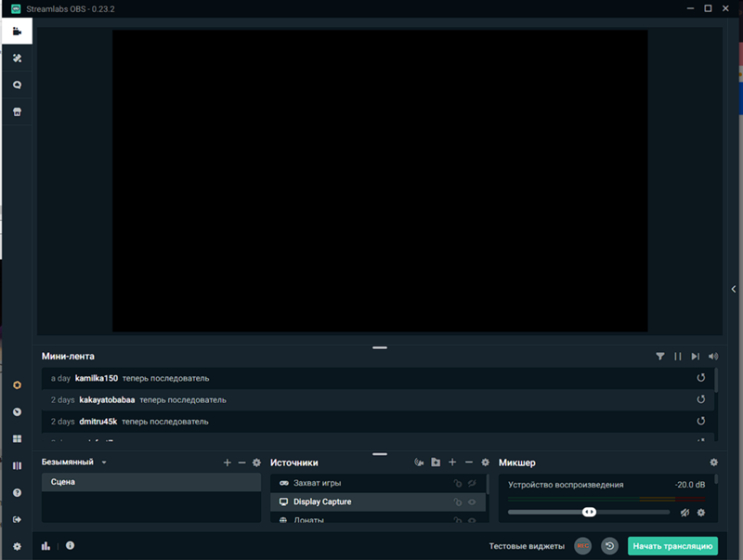Click the mini-feed scrollbar
This screenshot has height=560, width=743.
point(715,380)
